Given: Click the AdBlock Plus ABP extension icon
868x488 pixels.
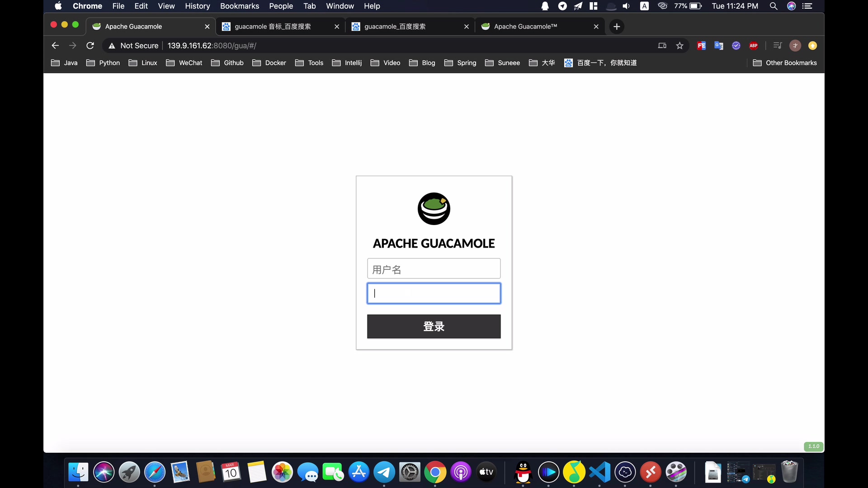Looking at the screenshot, I should (x=754, y=46).
